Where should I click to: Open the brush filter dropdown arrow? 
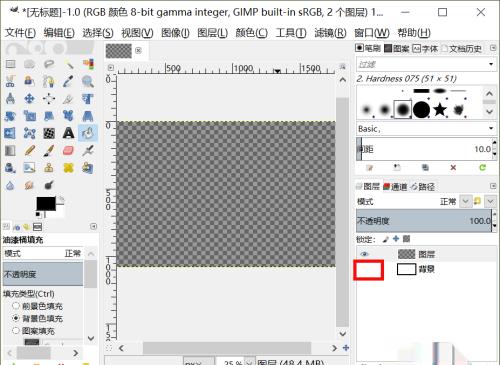pos(491,64)
